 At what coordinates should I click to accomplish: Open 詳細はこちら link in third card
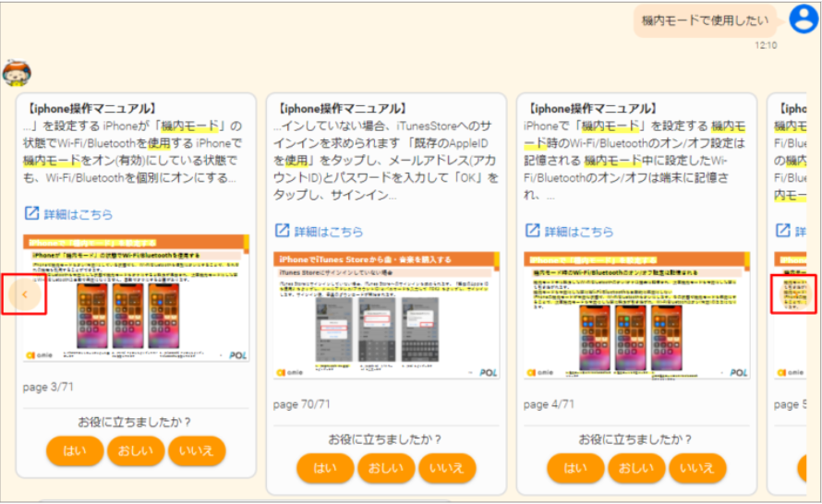(578, 231)
